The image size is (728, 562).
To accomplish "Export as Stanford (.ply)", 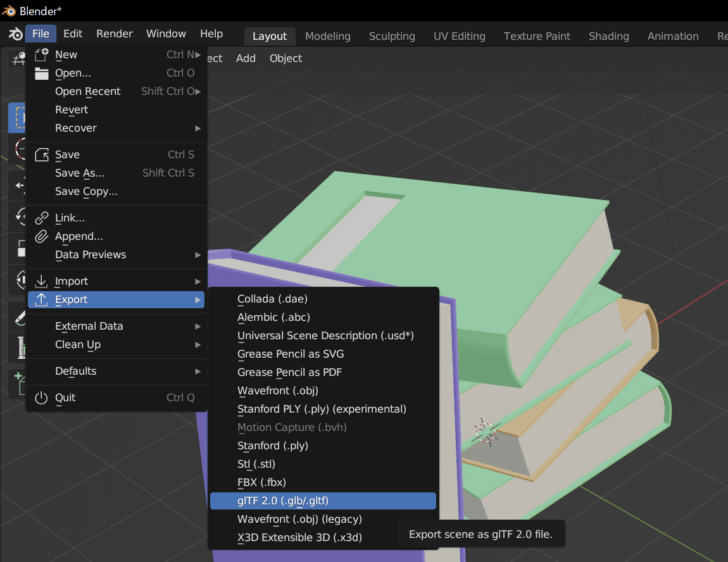I will (323, 446).
